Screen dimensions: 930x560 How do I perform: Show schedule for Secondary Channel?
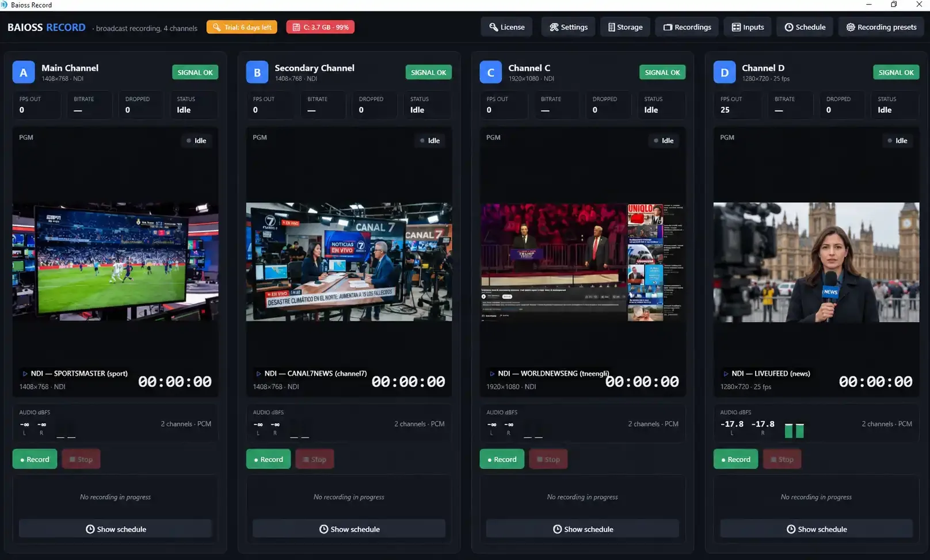pos(349,529)
